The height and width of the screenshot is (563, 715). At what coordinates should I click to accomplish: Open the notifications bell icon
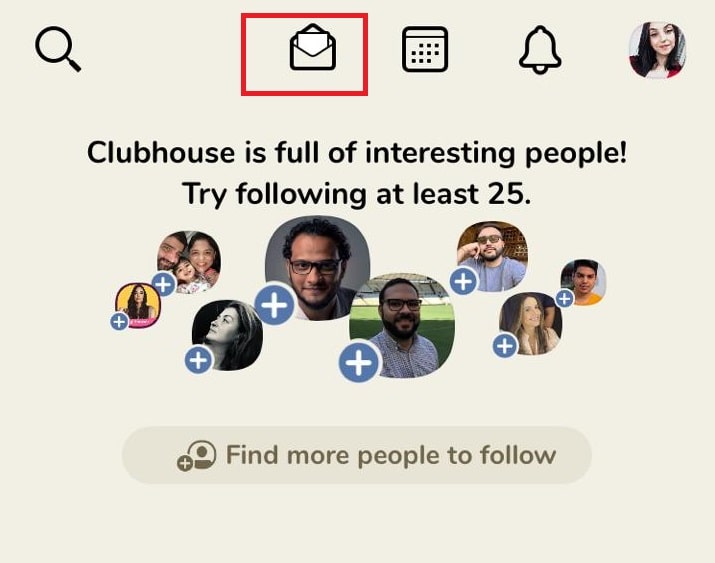pyautogui.click(x=540, y=49)
